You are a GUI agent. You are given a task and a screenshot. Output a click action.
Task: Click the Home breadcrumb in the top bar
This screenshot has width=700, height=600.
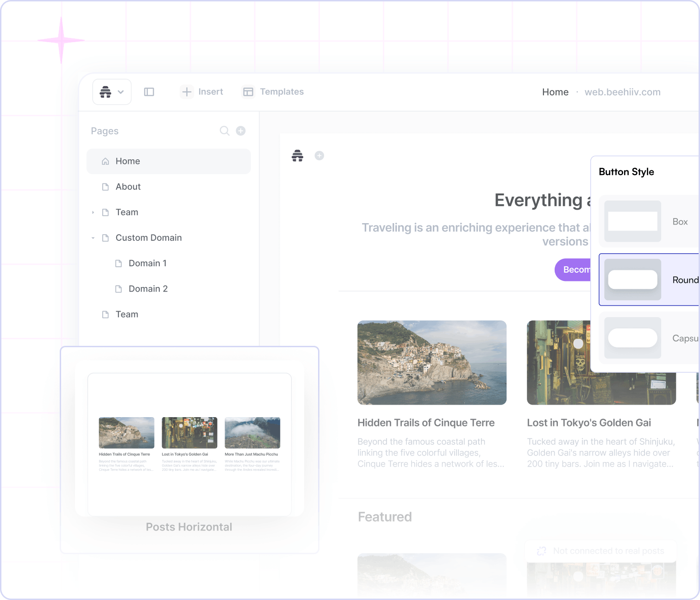tap(555, 92)
